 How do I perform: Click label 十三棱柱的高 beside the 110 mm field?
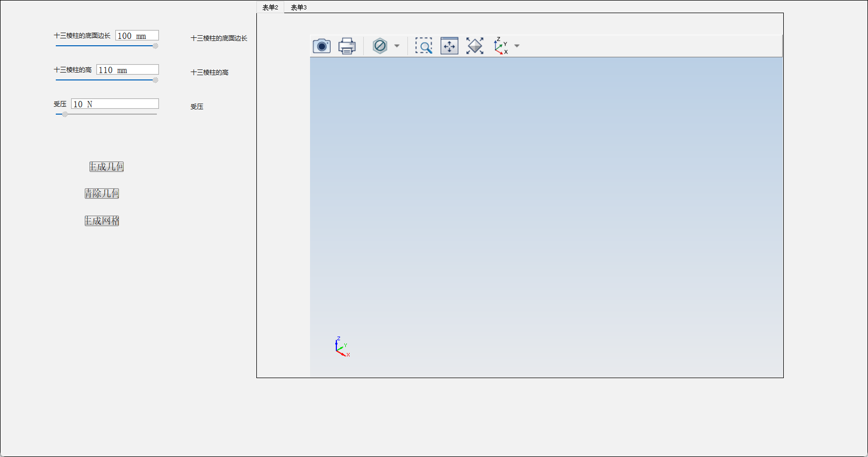(73, 70)
